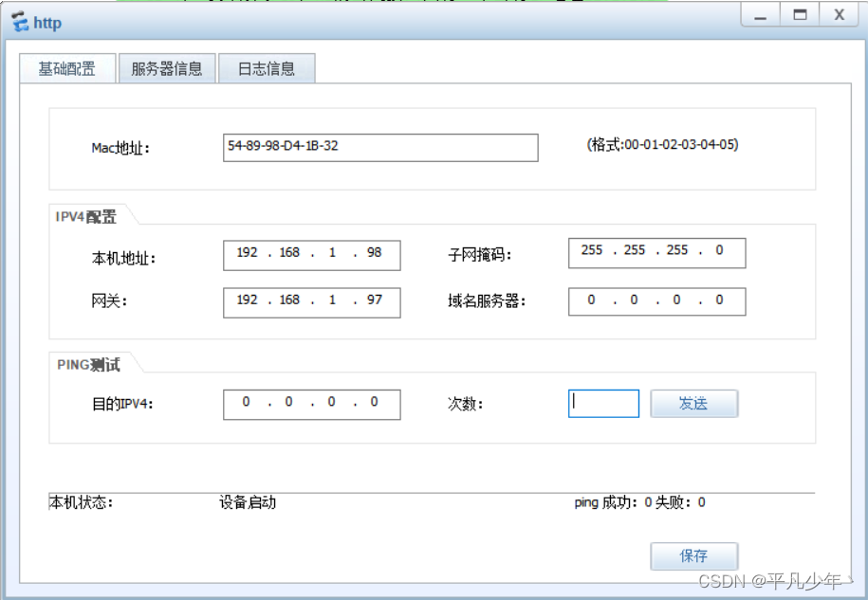Click the IPV4配置 group label
The width and height of the screenshot is (868, 600).
point(85,217)
